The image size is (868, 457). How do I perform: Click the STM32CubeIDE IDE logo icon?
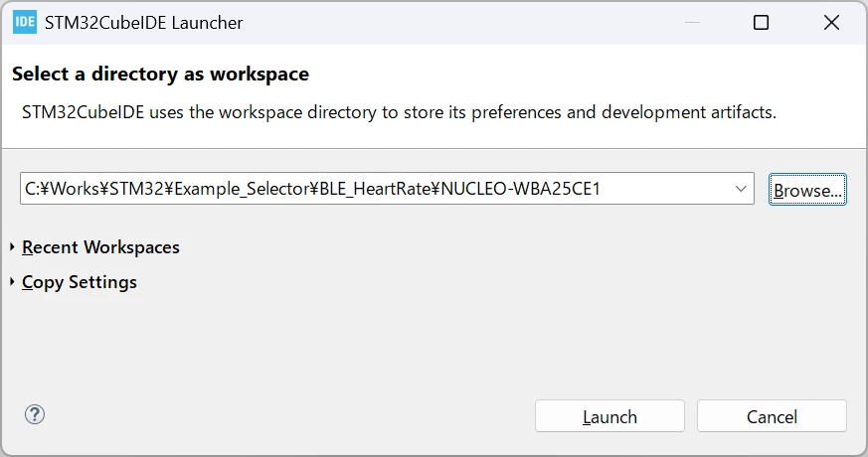tap(25, 22)
